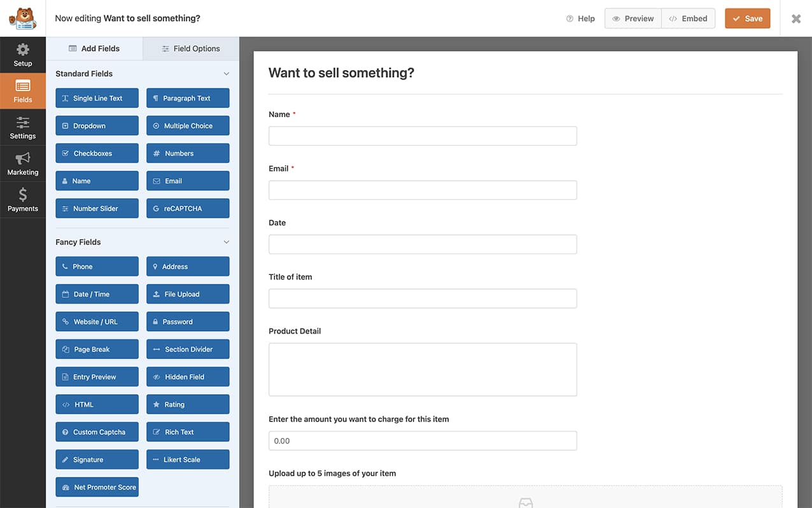Add a Dropdown field to the form
This screenshot has width=812, height=508.
pos(97,125)
